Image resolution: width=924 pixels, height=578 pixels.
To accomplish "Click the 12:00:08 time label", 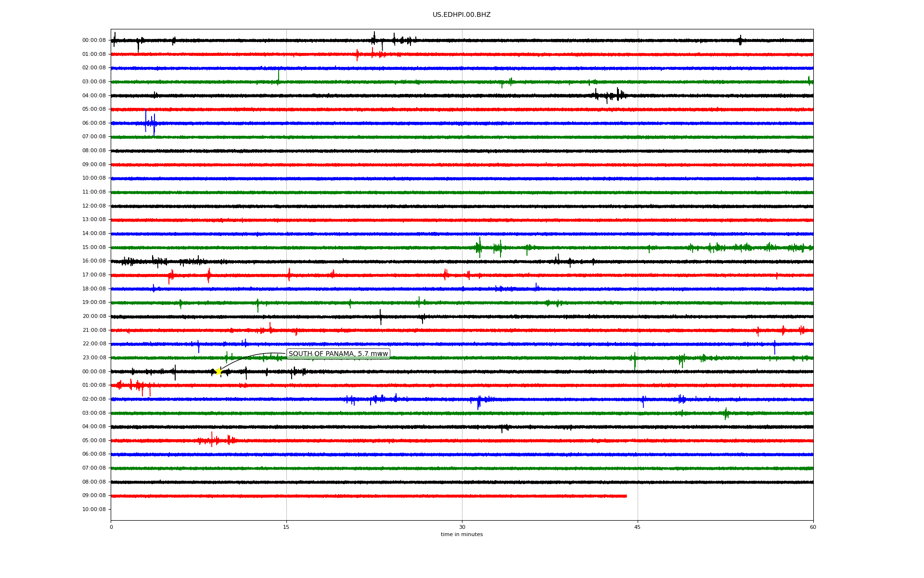I will 94,206.
